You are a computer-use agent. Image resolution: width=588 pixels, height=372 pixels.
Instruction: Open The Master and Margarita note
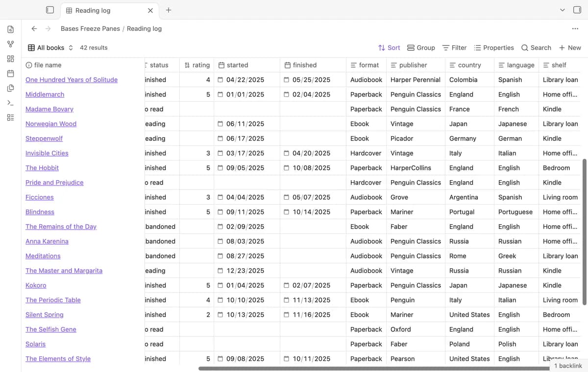click(64, 271)
